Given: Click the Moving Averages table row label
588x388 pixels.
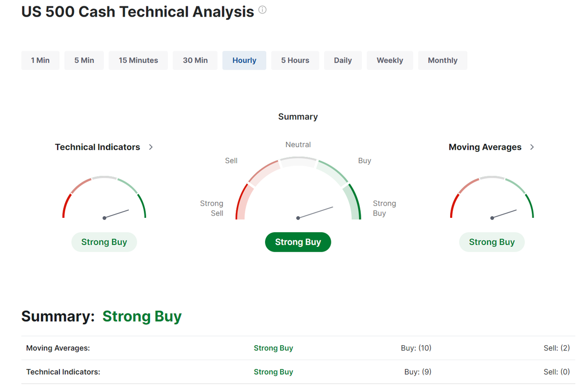Looking at the screenshot, I should [58, 348].
